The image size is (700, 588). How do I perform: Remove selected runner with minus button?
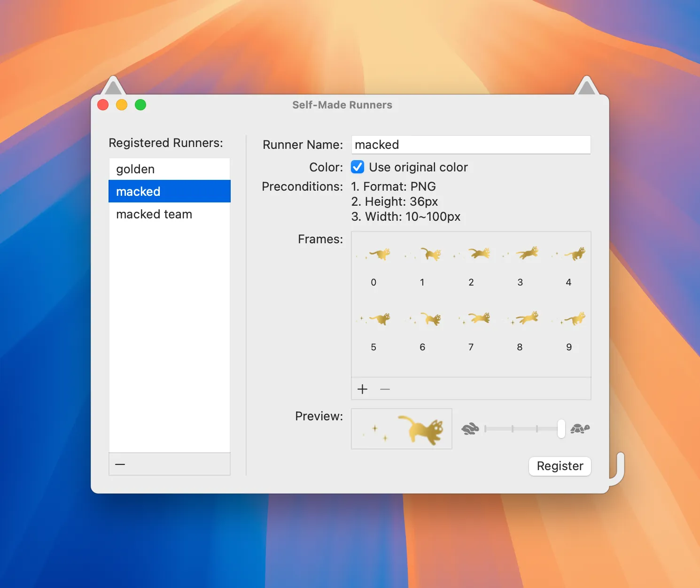coord(120,464)
